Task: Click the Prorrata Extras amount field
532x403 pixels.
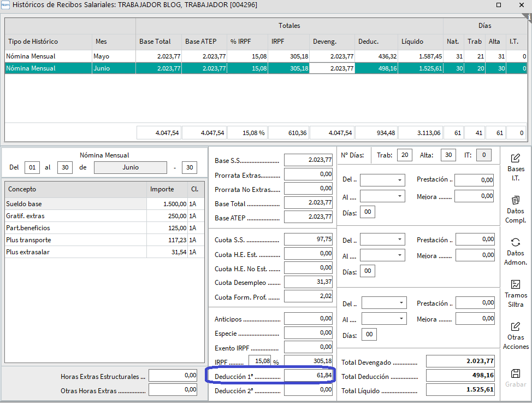Action: tap(309, 174)
